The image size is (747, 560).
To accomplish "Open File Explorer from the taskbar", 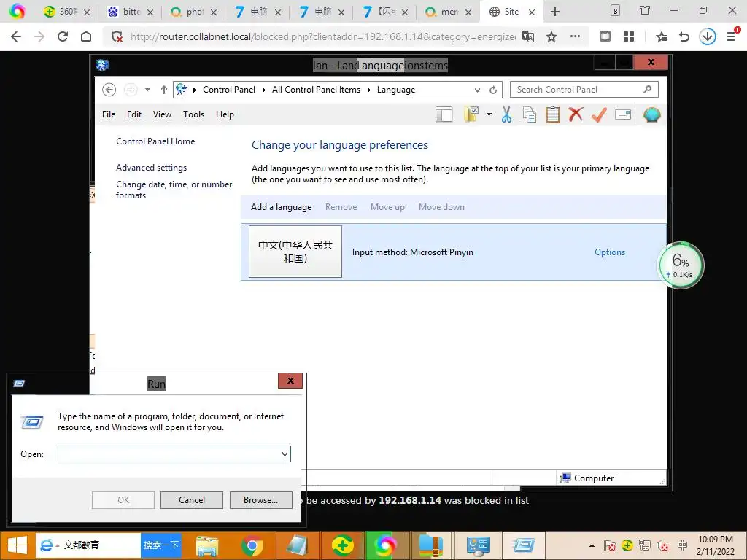I will tap(206, 545).
